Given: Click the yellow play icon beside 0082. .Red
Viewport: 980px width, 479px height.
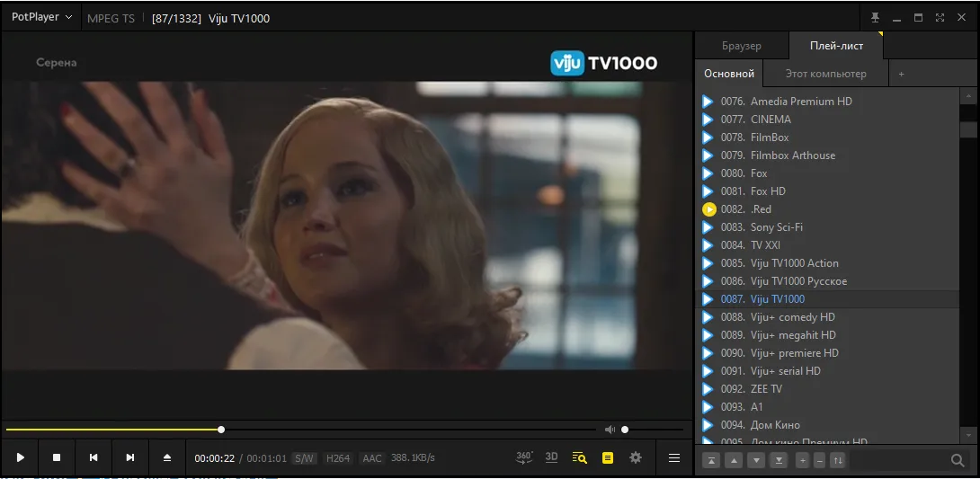Looking at the screenshot, I should pyautogui.click(x=708, y=209).
